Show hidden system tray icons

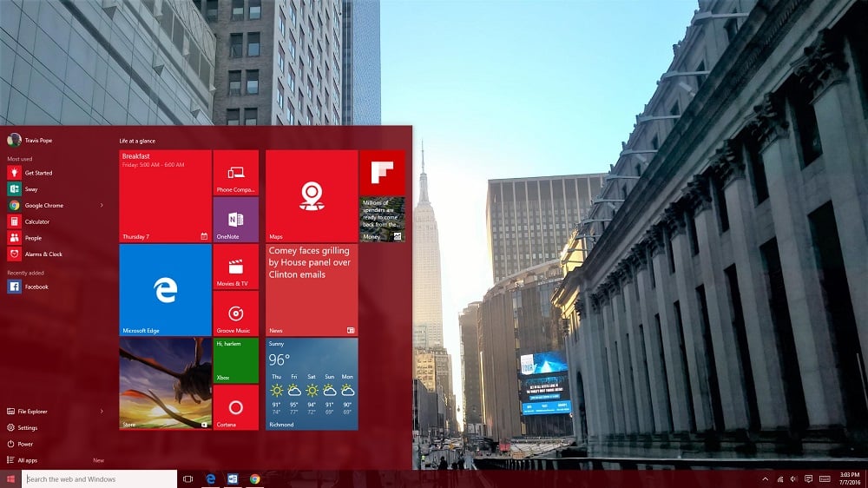[765, 479]
